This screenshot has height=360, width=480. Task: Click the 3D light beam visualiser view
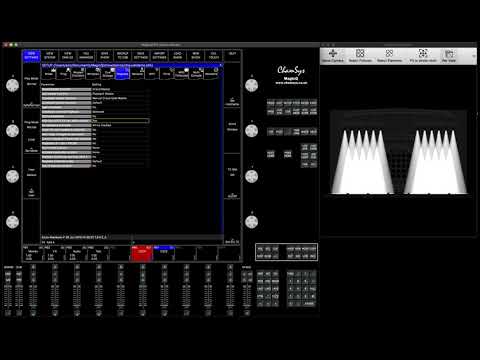click(x=398, y=152)
